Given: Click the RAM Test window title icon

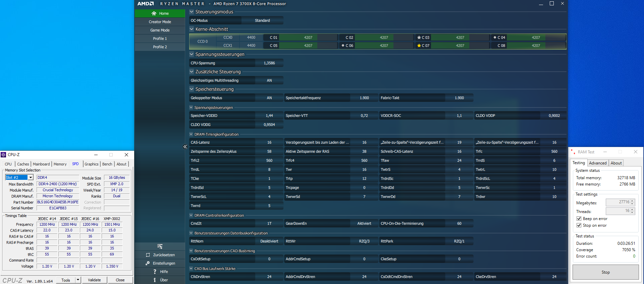Looking at the screenshot, I should pos(573,152).
